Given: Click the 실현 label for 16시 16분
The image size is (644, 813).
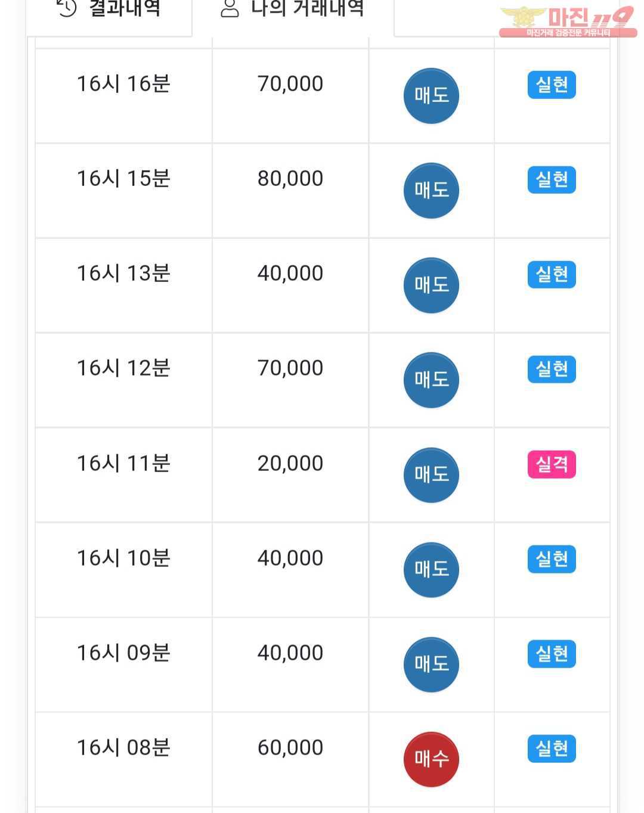Looking at the screenshot, I should click(x=552, y=85).
